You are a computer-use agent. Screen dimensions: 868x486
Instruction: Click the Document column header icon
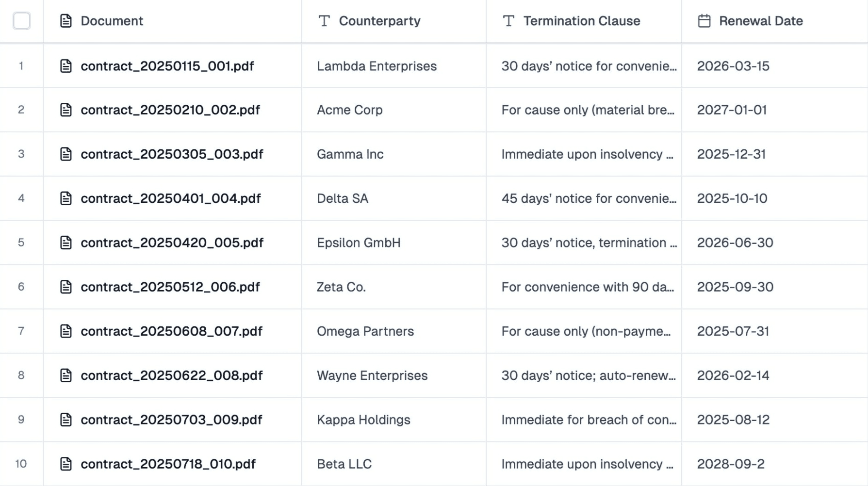click(x=66, y=21)
